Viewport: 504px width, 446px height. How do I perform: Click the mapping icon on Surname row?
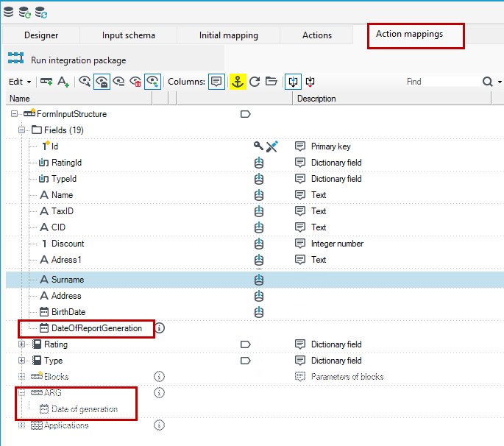259,280
